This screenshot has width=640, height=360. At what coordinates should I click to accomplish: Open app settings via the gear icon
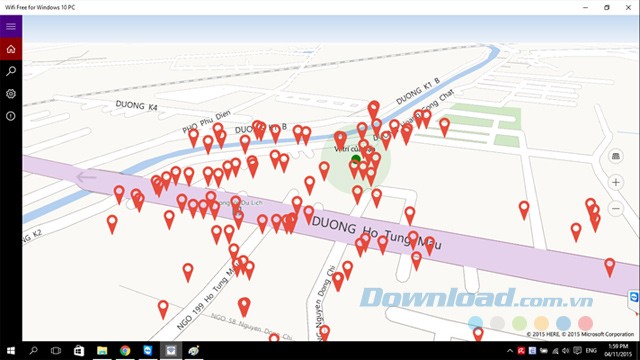(x=11, y=94)
